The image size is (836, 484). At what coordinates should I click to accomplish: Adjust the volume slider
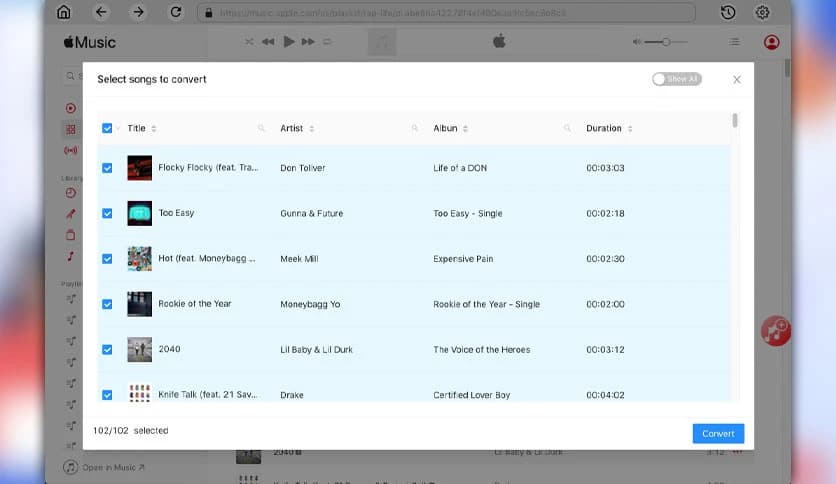665,42
